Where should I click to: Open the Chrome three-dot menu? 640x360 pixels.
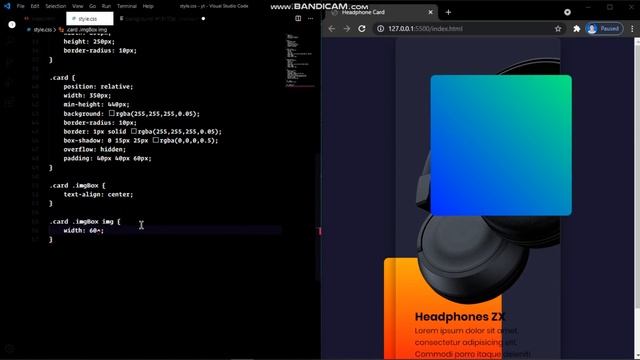pyautogui.click(x=632, y=29)
